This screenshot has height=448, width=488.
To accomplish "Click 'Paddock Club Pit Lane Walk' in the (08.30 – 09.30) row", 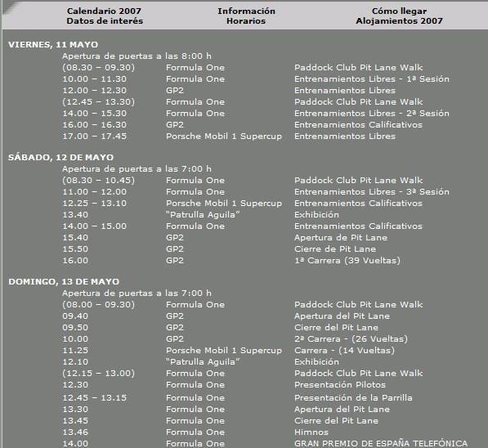I will pos(359,67).
